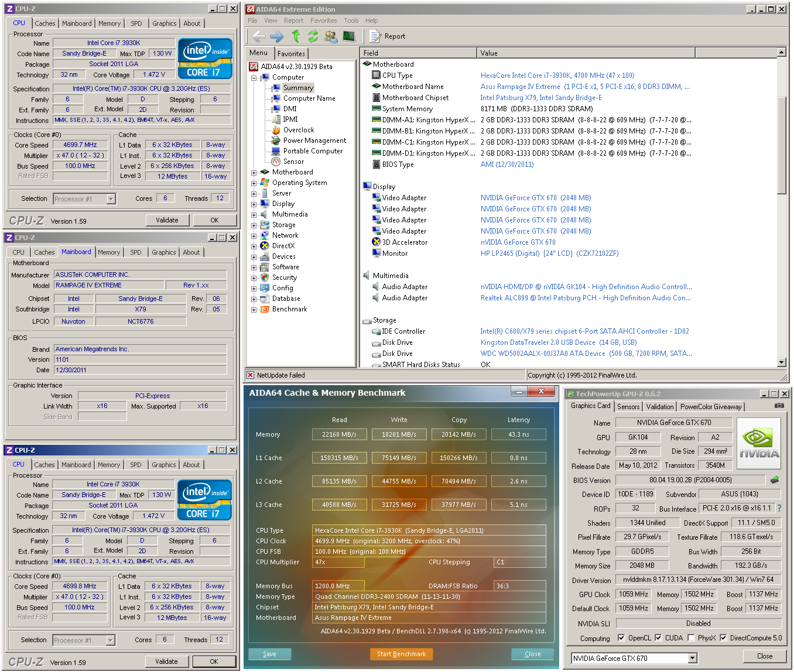The height and width of the screenshot is (672, 794).
Task: Open the HexaCore Intel Core i7-3930K link
Action: point(557,76)
